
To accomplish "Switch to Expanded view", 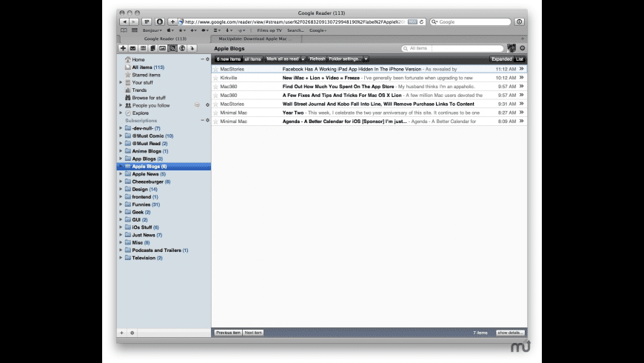I will 501,59.
